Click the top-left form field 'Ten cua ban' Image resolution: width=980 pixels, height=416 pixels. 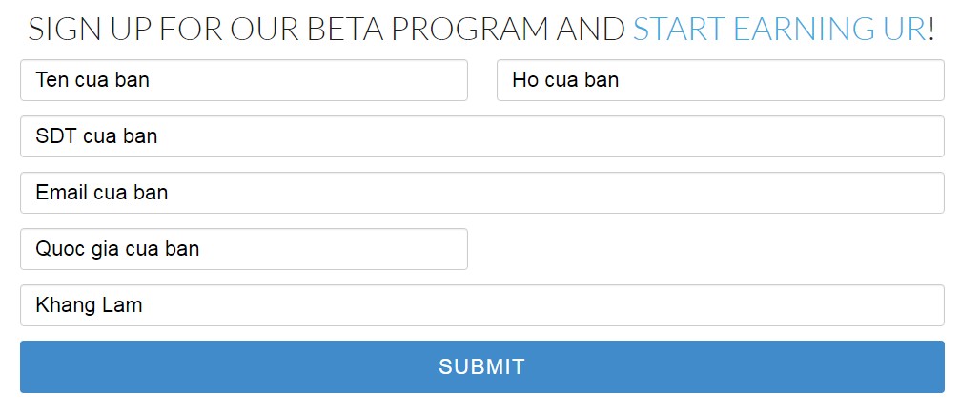click(243, 80)
